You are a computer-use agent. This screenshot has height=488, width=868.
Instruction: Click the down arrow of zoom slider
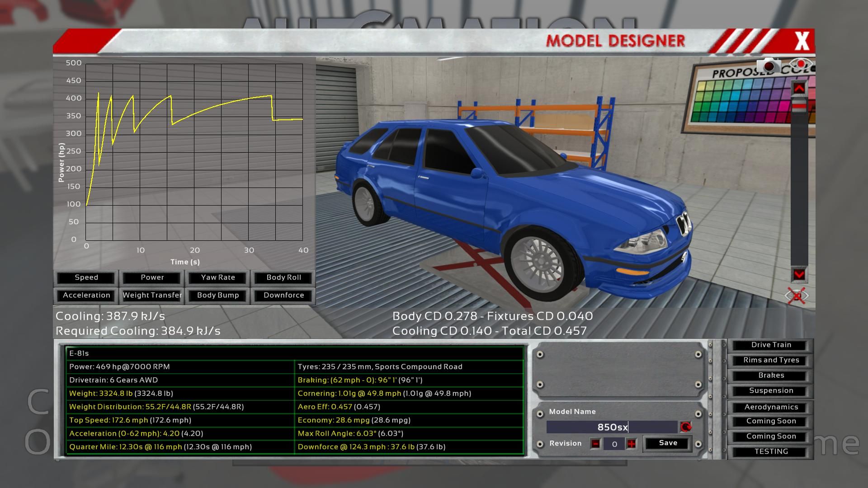tap(799, 274)
